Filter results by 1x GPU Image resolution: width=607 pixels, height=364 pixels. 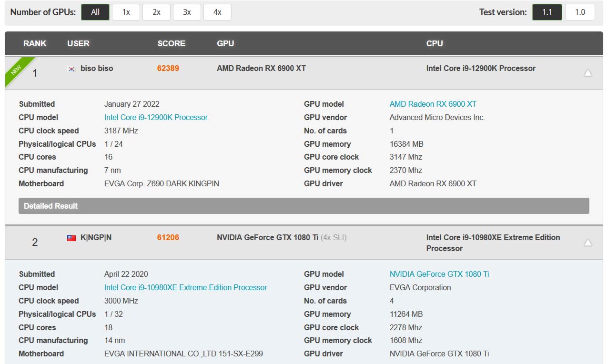pos(126,12)
